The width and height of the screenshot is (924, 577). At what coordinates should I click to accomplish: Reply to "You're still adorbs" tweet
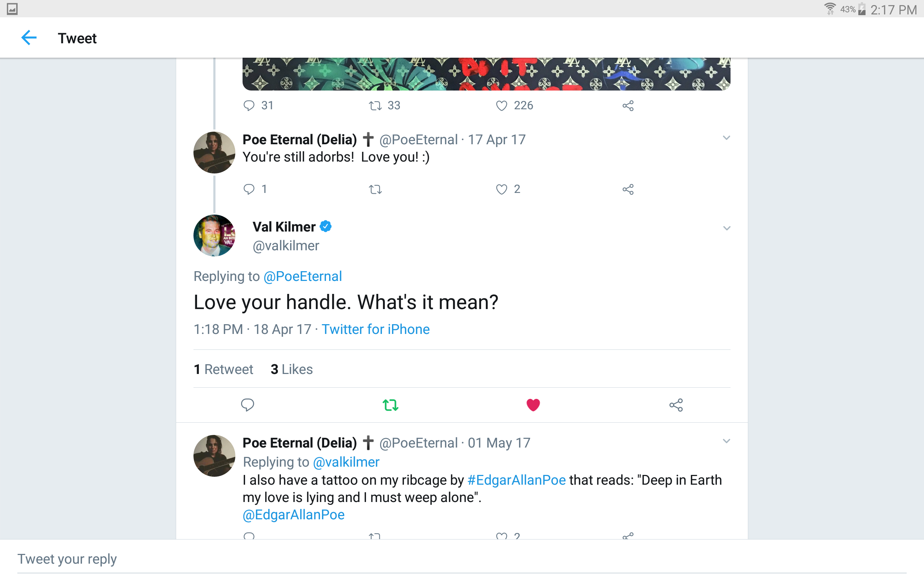(x=249, y=189)
